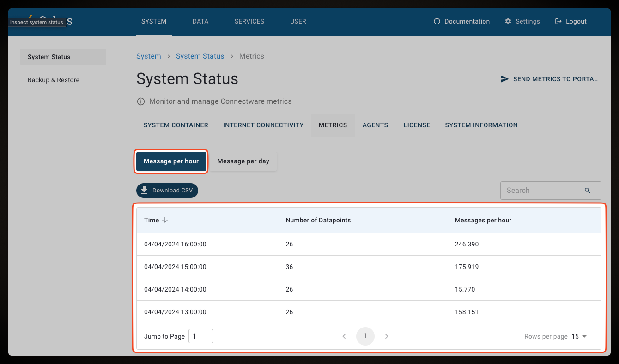This screenshot has width=619, height=364.
Task: Click the paper plane send icon
Action: [505, 79]
